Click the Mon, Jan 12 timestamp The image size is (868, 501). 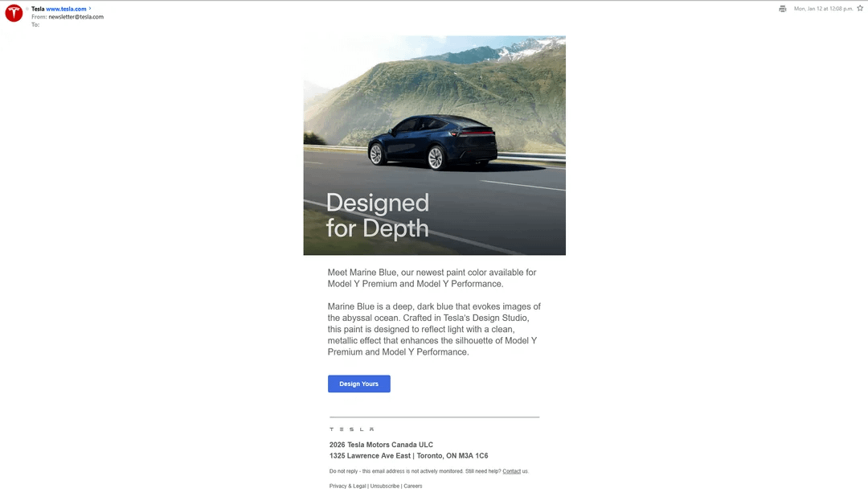823,9
